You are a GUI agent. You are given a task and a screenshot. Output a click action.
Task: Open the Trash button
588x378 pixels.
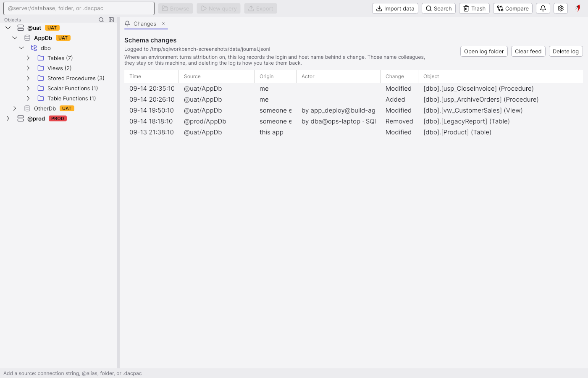[474, 8]
